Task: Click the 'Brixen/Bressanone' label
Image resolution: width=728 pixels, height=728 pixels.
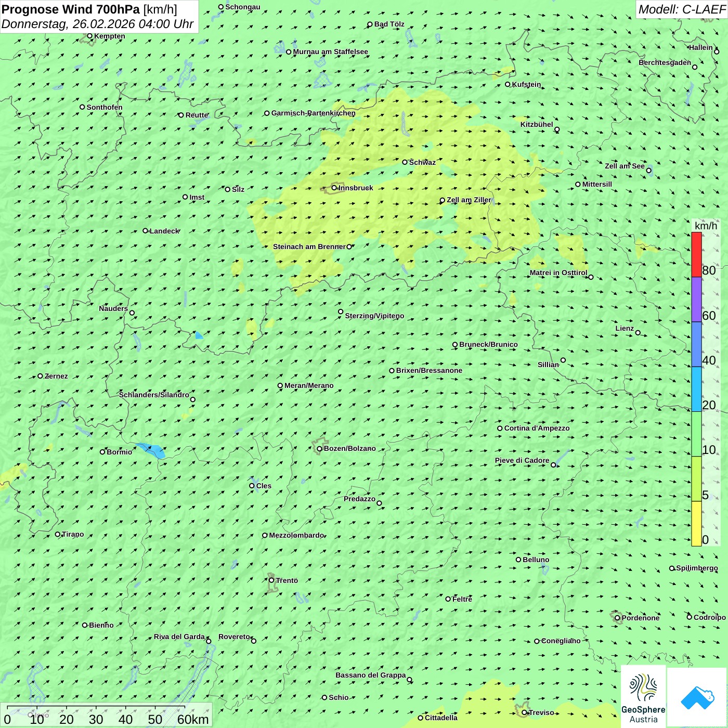Action: click(429, 370)
